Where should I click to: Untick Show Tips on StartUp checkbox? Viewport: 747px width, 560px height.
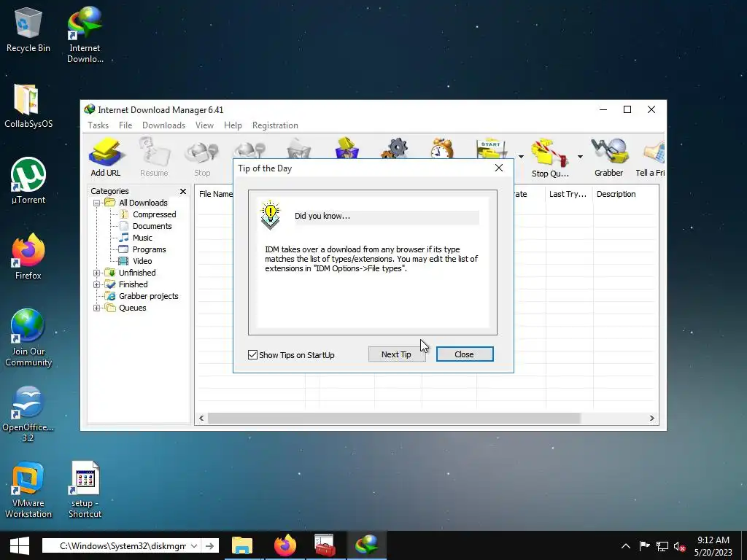pyautogui.click(x=253, y=355)
